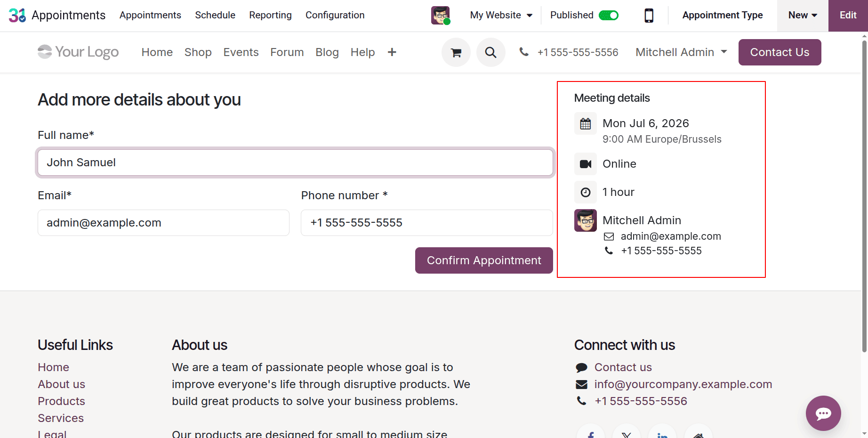Click the header phone handset icon
This screenshot has height=438, width=868.
click(524, 52)
